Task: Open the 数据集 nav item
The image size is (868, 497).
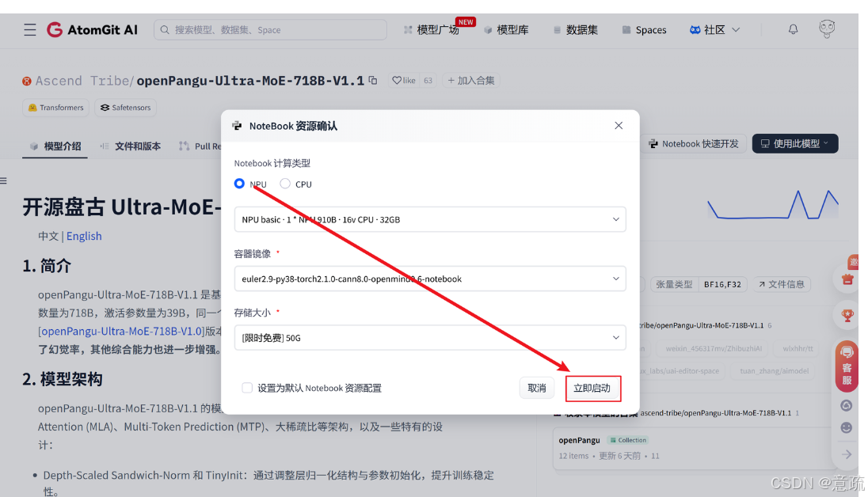Action: pos(576,30)
